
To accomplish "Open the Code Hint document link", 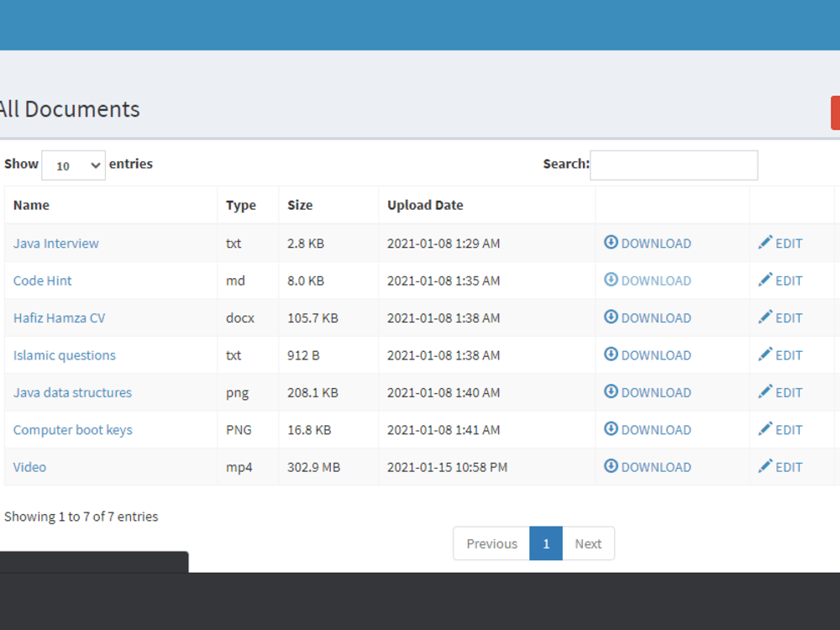I will 42,281.
